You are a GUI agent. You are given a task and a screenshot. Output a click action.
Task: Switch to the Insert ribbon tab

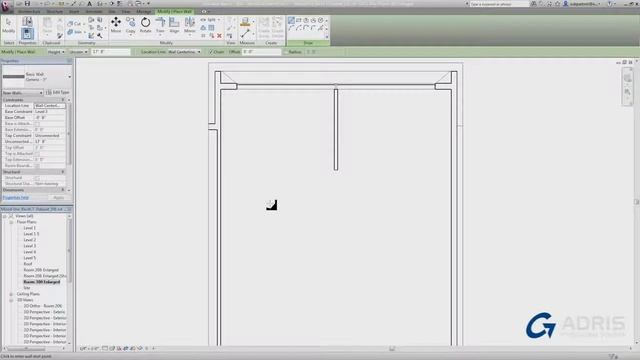74,11
